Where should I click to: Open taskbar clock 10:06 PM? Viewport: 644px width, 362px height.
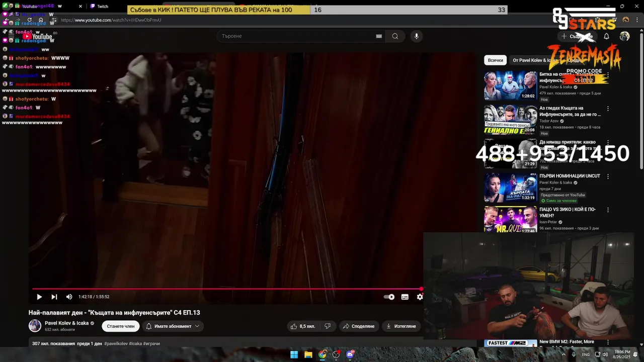coord(622,354)
